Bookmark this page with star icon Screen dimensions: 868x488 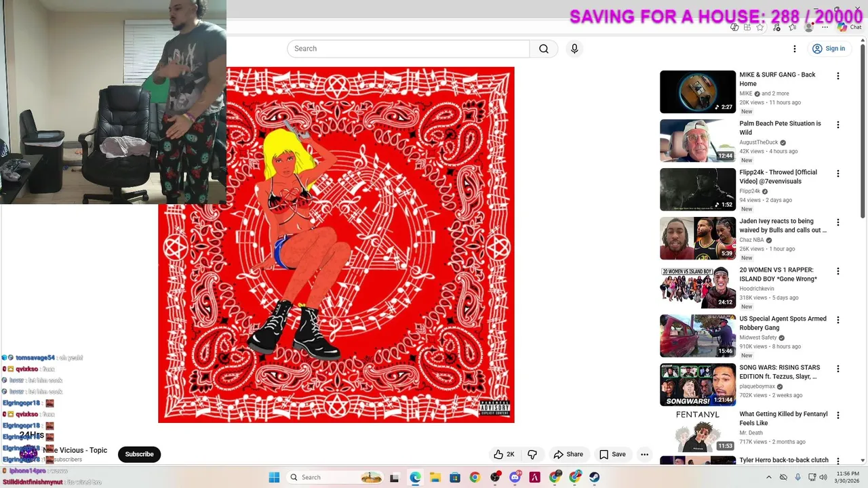[x=760, y=27]
